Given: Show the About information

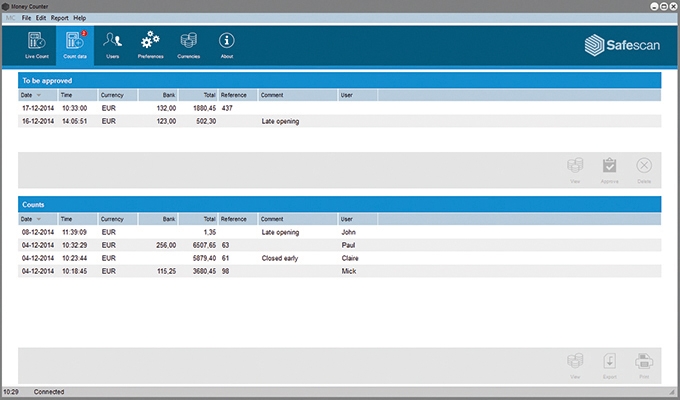Looking at the screenshot, I should [227, 45].
